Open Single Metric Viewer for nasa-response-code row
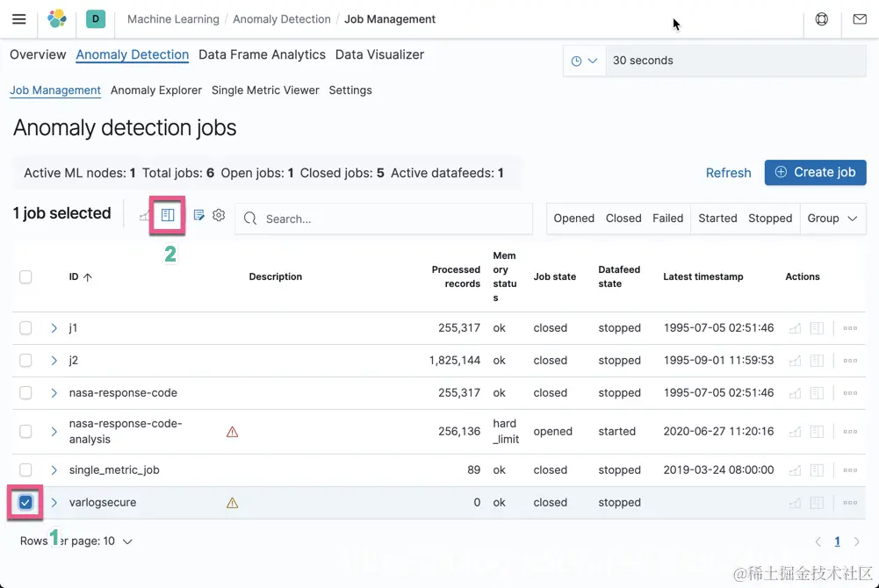The image size is (879, 588). click(x=795, y=393)
